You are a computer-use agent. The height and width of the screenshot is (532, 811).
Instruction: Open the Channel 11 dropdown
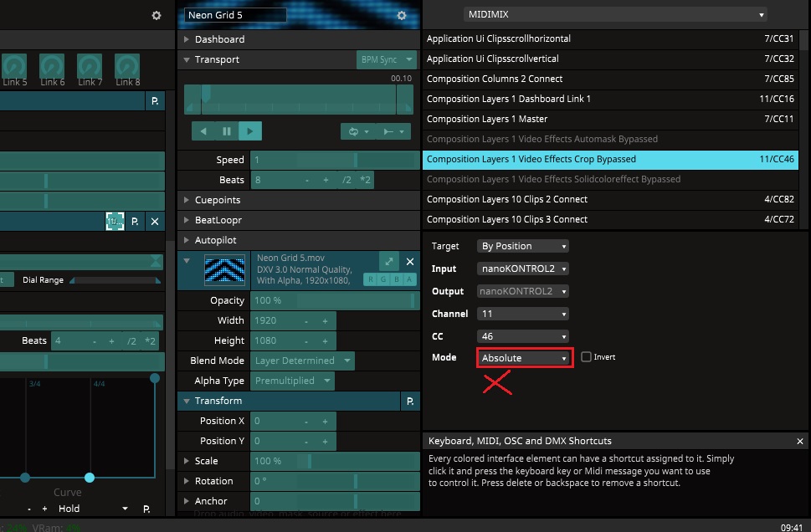[523, 314]
